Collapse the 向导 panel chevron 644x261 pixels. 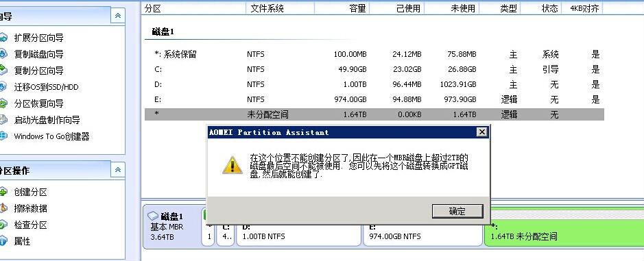(x=118, y=16)
